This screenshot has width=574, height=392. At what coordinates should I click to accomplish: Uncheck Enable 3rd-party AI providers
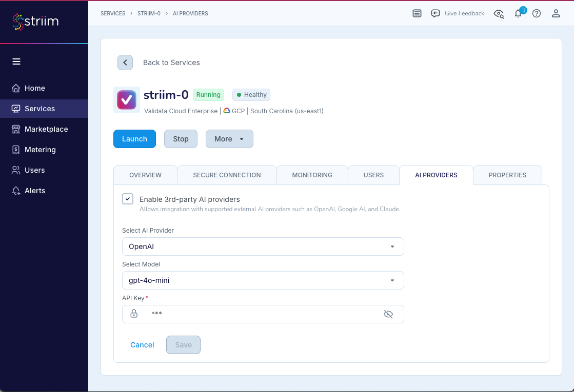click(128, 199)
